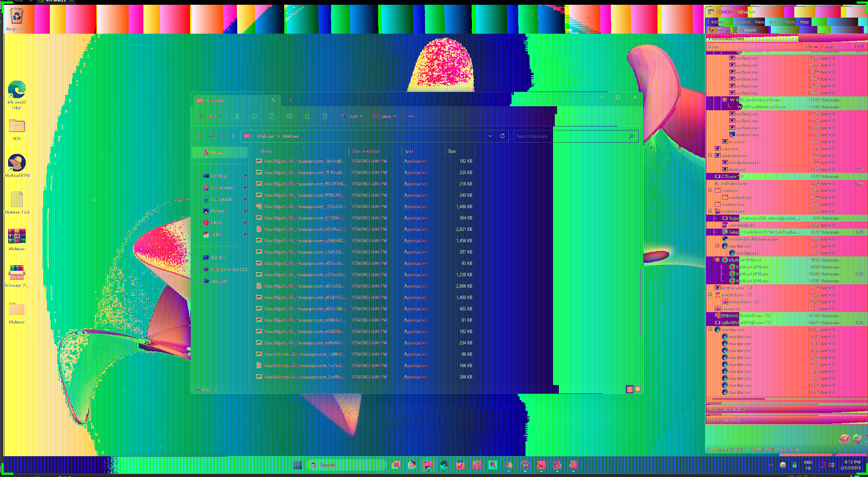
Task: Open the Options menu in KillSwitch
Action: pyautogui.click(x=742, y=22)
